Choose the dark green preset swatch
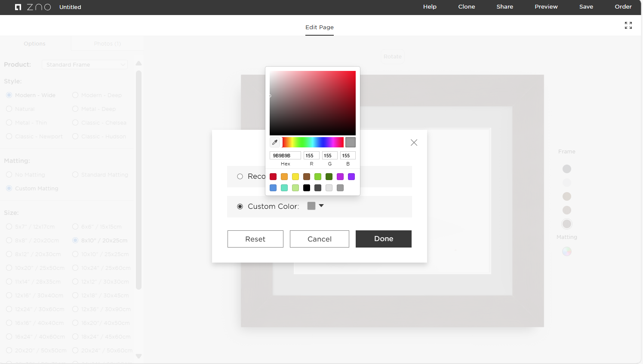The image size is (643, 364). coord(329,177)
